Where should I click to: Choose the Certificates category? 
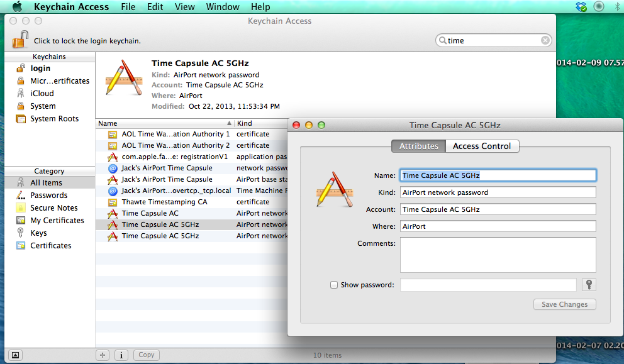pos(50,245)
